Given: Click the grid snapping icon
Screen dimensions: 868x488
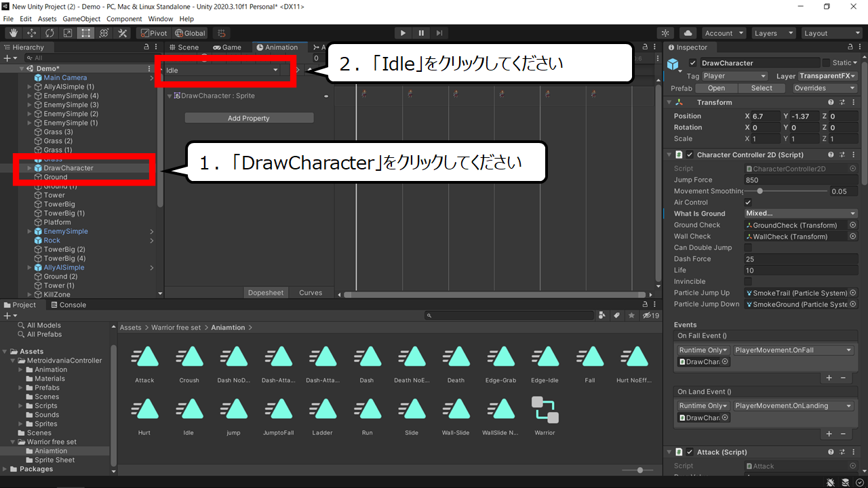Looking at the screenshot, I should 221,33.
